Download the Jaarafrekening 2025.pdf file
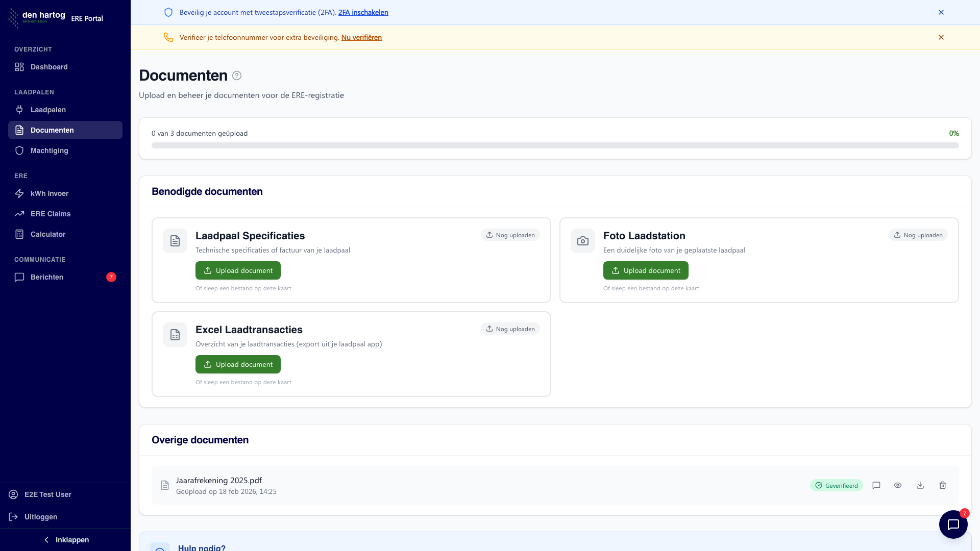Image resolution: width=980 pixels, height=551 pixels. tap(920, 485)
